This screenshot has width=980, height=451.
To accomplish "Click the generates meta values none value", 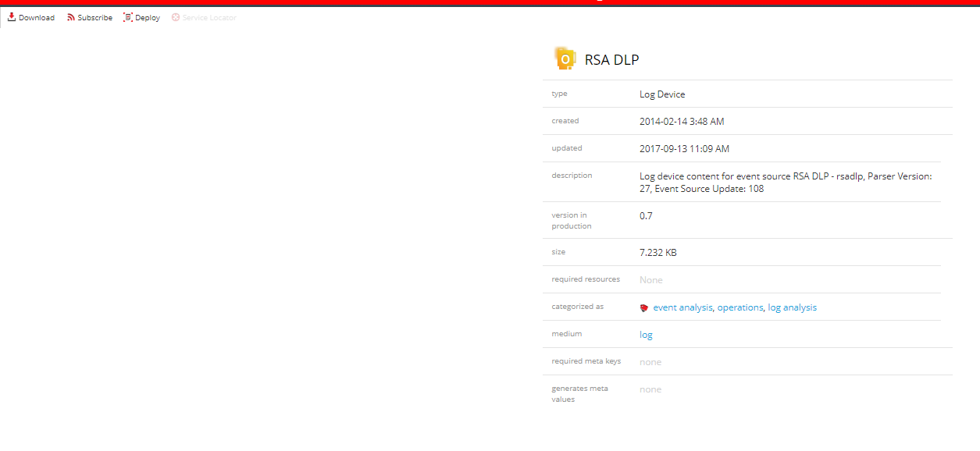I will pos(650,389).
